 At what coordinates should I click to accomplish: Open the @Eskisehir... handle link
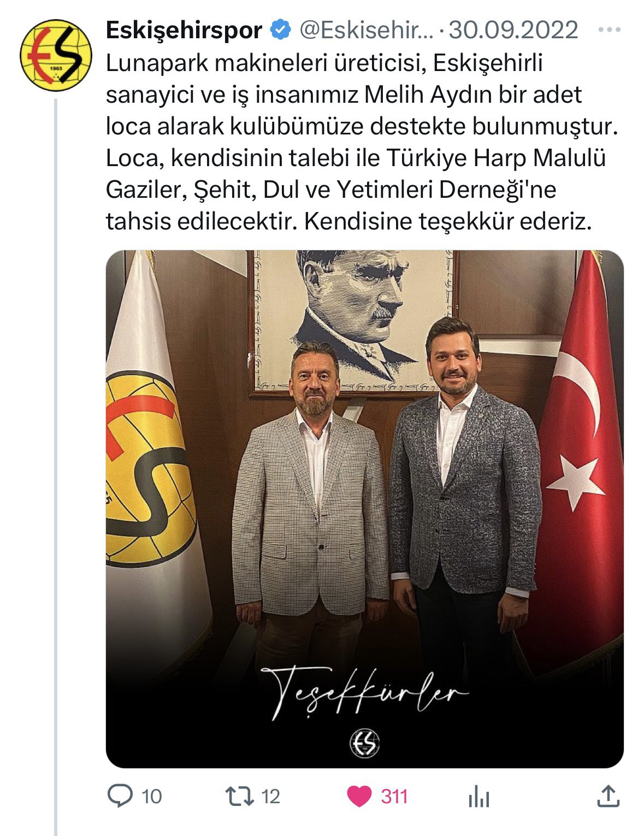click(x=366, y=30)
